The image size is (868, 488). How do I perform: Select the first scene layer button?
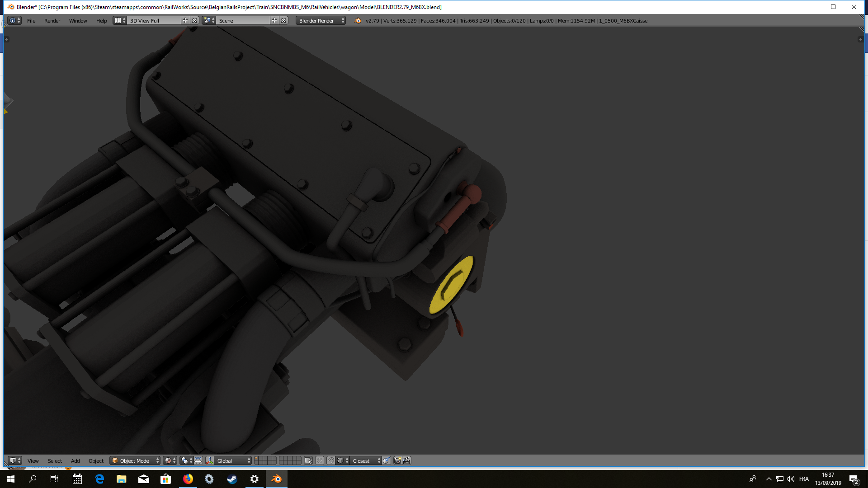(x=257, y=458)
